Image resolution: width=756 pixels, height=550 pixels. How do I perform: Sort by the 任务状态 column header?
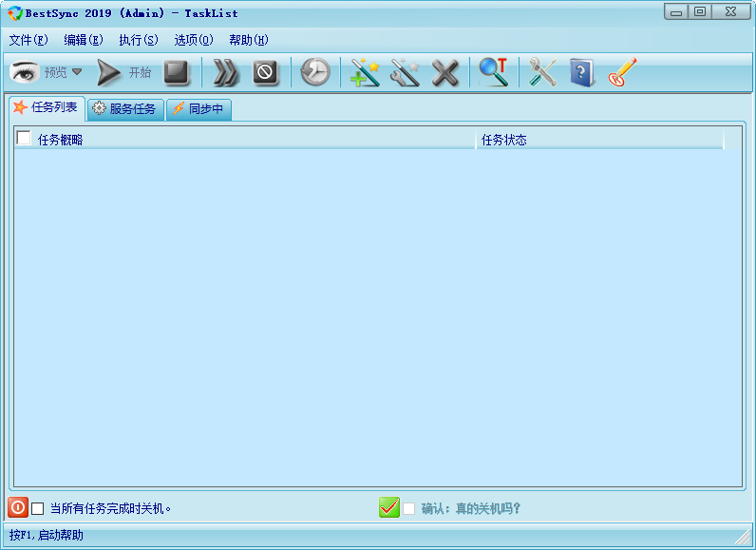[x=598, y=140]
